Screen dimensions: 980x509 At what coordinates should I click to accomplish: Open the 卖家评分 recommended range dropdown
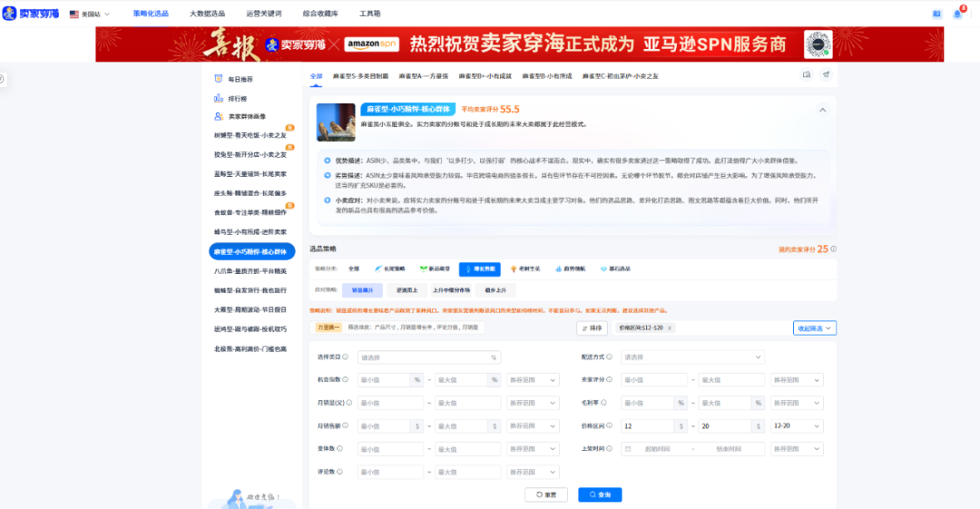pyautogui.click(x=797, y=380)
